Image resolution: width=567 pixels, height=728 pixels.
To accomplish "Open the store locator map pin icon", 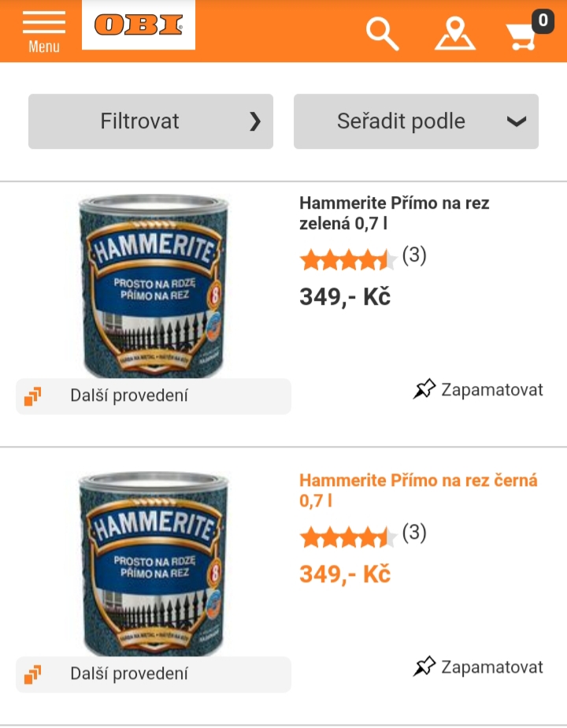I will point(455,34).
